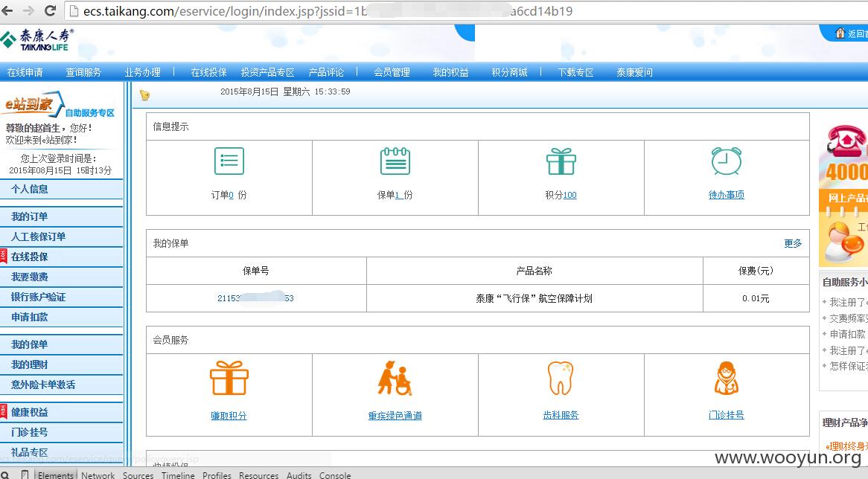
Task: Click the policy calendar icon above 保单1份
Action: [395, 161]
